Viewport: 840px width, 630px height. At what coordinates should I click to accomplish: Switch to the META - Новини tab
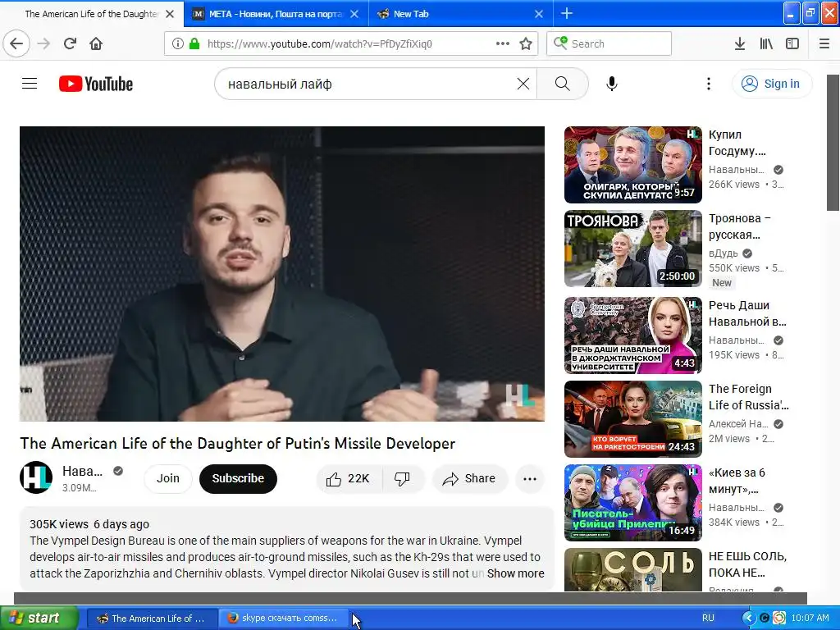(276, 14)
